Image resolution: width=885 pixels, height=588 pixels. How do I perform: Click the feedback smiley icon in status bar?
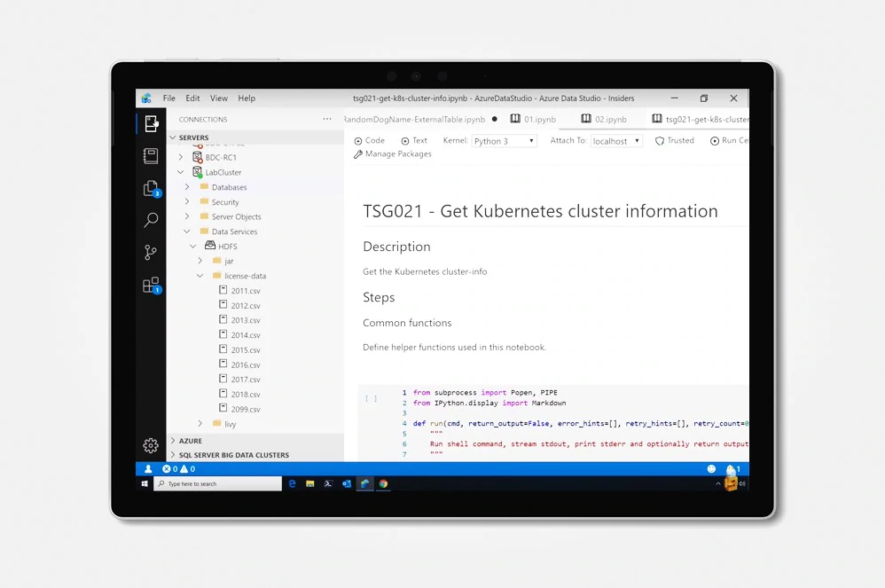coord(711,469)
